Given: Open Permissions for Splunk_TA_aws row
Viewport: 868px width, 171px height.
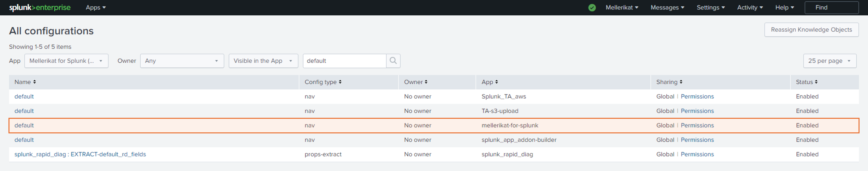Looking at the screenshot, I should click(x=697, y=96).
